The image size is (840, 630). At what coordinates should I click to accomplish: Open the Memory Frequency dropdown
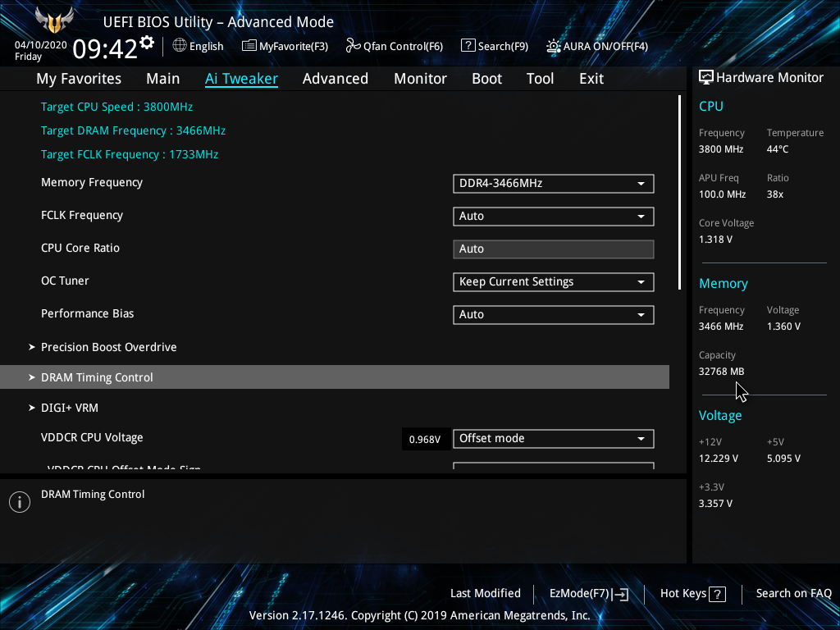pos(554,184)
